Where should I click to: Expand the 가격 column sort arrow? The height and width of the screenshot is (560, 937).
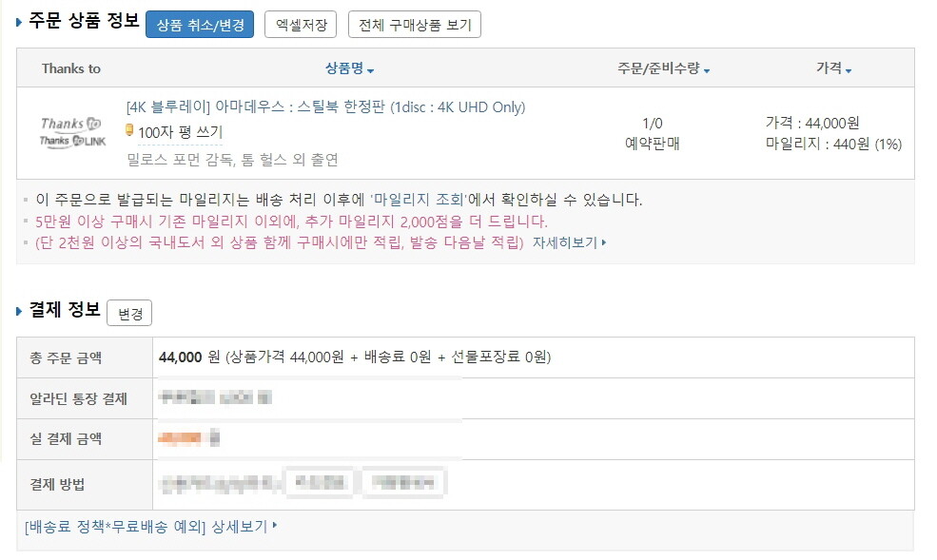pyautogui.click(x=848, y=70)
